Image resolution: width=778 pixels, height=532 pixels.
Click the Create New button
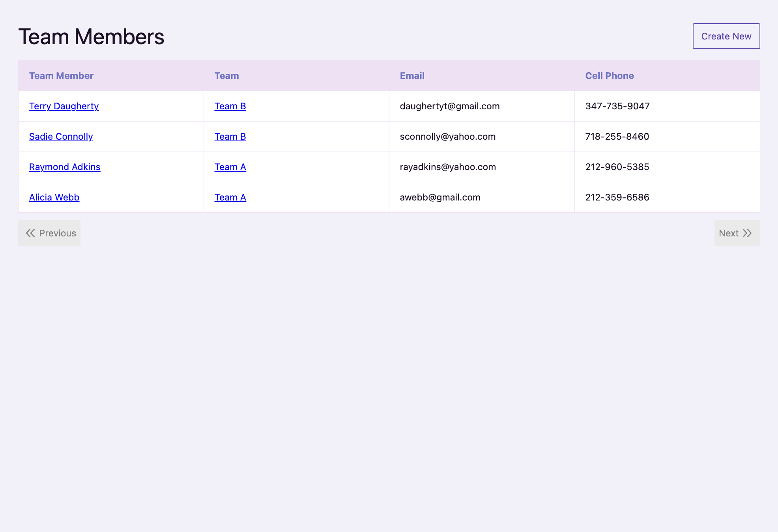(x=726, y=36)
